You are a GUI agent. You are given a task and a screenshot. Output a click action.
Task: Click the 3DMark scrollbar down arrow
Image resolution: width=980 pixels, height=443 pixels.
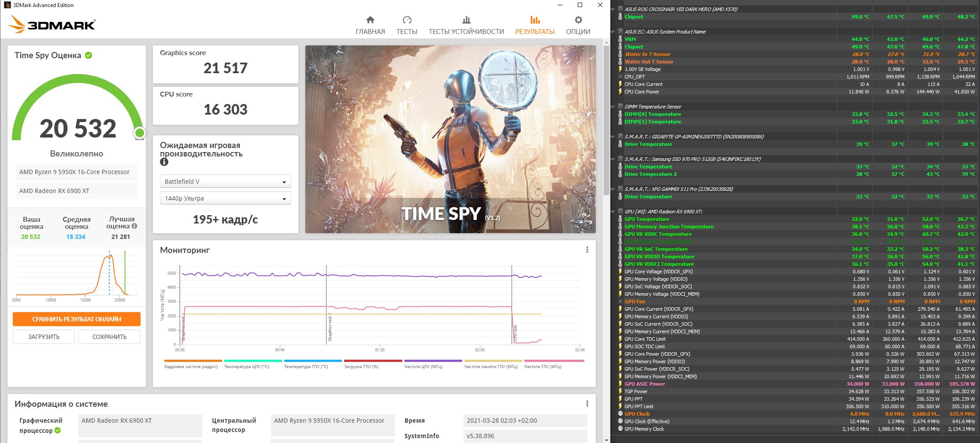coord(606,439)
